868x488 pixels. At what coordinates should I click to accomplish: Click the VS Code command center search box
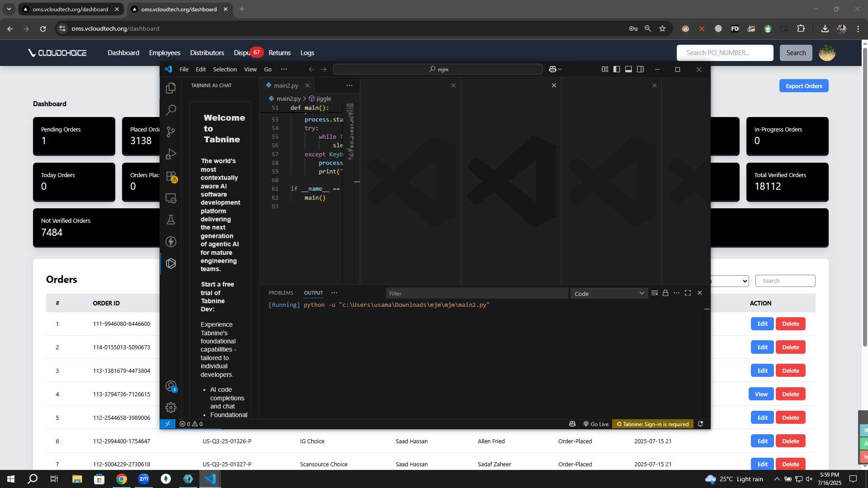[438, 69]
